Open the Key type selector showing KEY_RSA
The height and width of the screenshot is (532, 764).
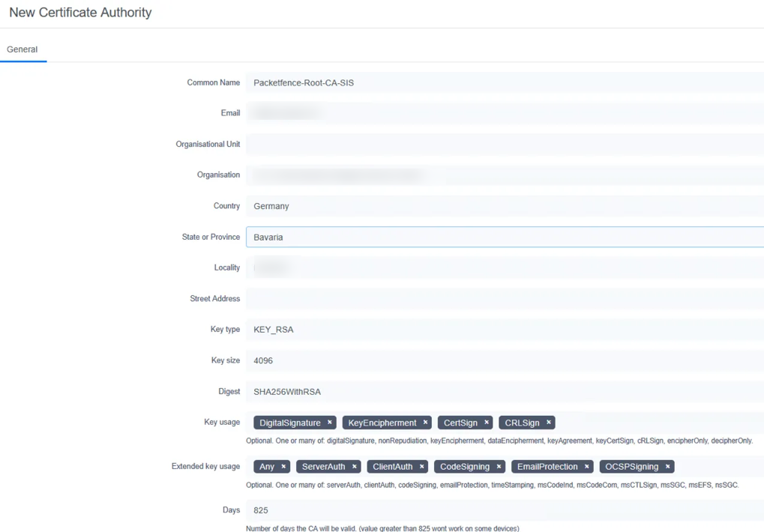pos(450,329)
